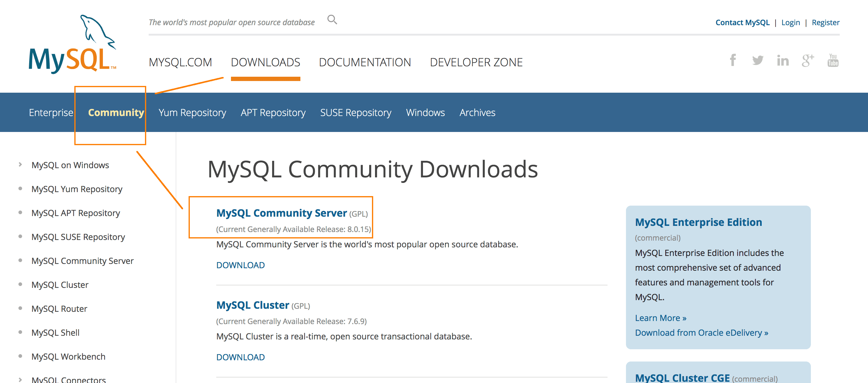
Task: Select the Yum Repository tab
Action: pyautogui.click(x=192, y=112)
